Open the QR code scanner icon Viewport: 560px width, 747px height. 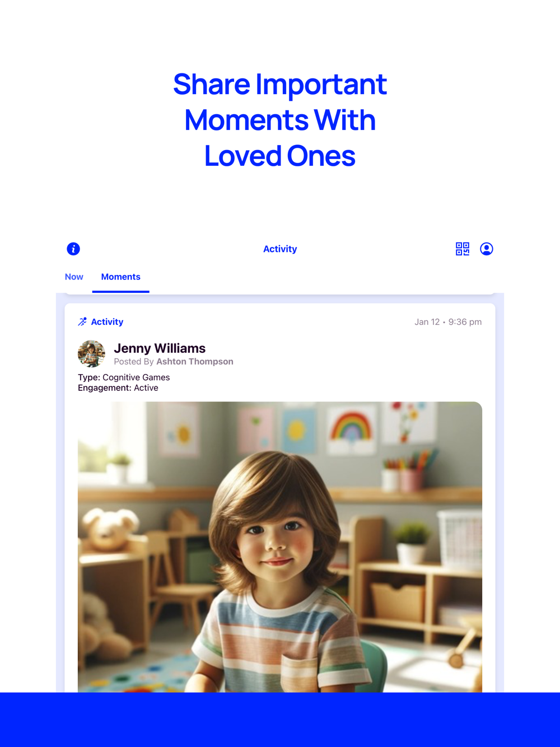463,249
